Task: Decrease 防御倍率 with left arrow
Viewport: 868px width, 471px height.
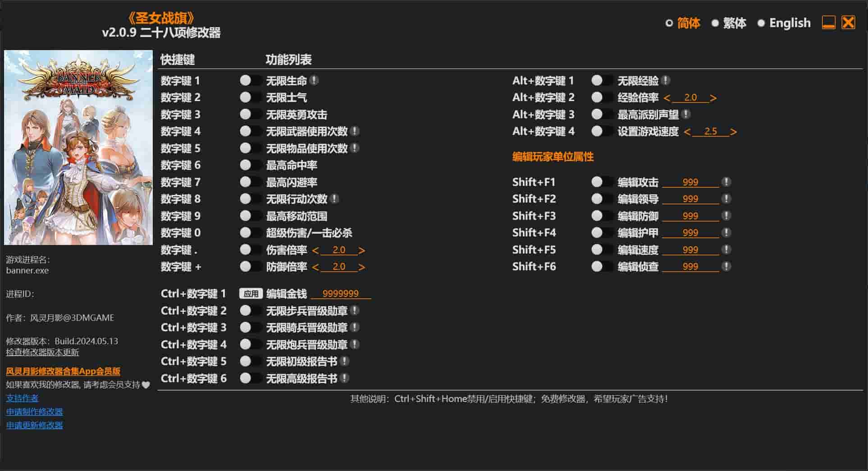Action: [x=315, y=267]
